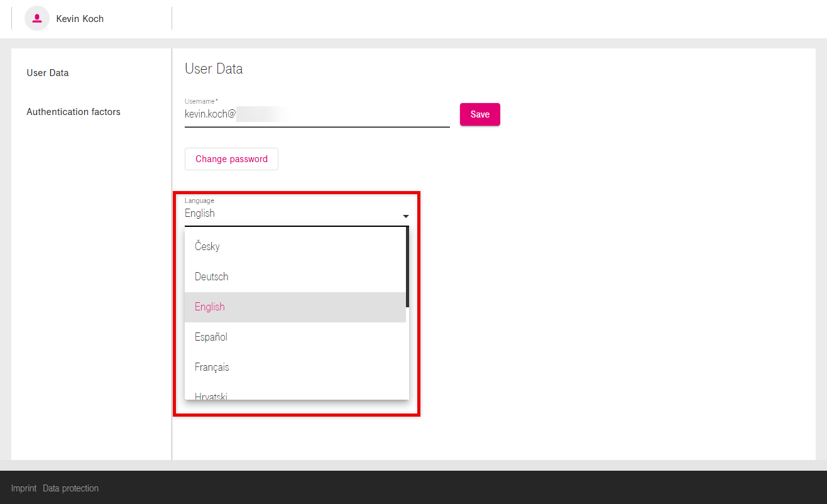The image size is (827, 504).
Task: Click the Change password button
Action: (x=231, y=159)
